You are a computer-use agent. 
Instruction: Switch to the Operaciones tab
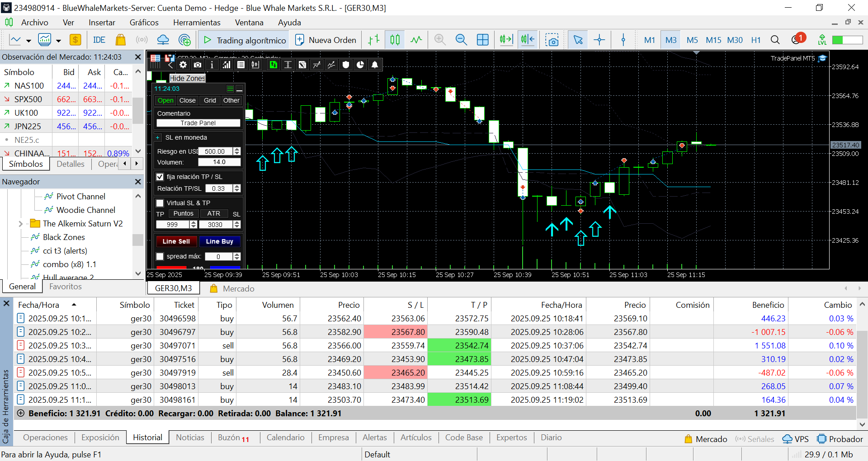(x=45, y=437)
